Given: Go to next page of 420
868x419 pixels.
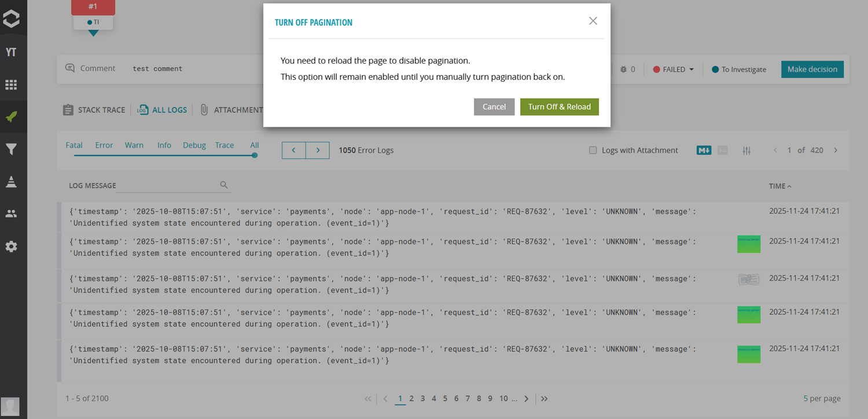Looking at the screenshot, I should point(836,150).
